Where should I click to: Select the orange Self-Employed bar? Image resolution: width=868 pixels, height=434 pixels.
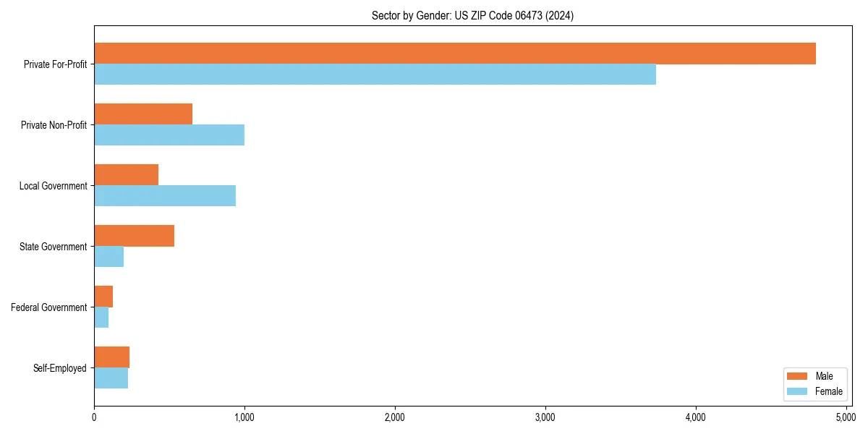click(110, 357)
